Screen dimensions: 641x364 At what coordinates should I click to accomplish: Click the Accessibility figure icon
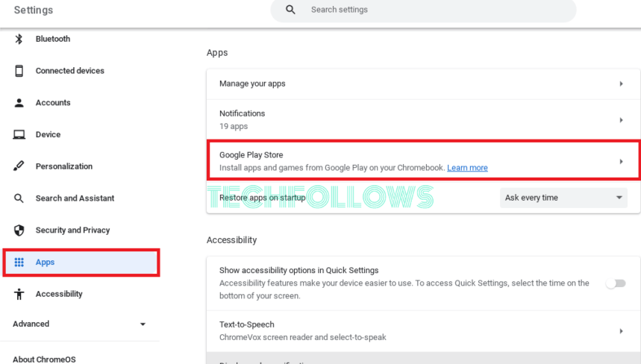click(x=19, y=294)
